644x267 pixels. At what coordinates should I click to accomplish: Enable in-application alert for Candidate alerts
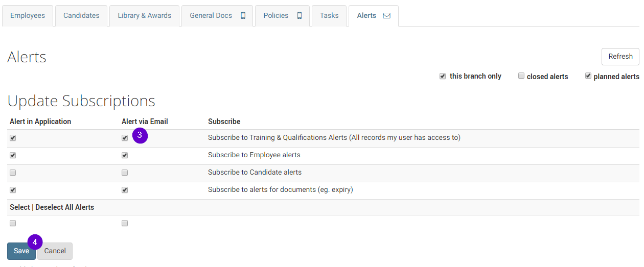coord(13,173)
